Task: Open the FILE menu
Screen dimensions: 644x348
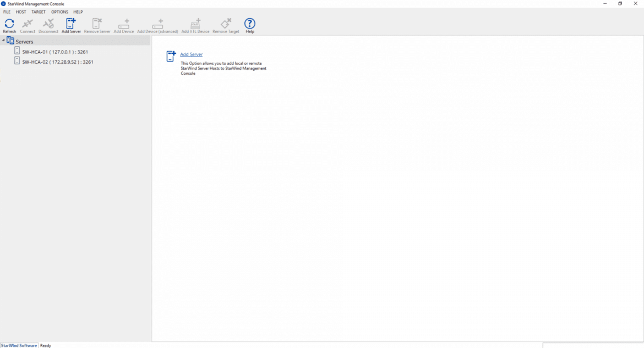Action: [x=7, y=12]
